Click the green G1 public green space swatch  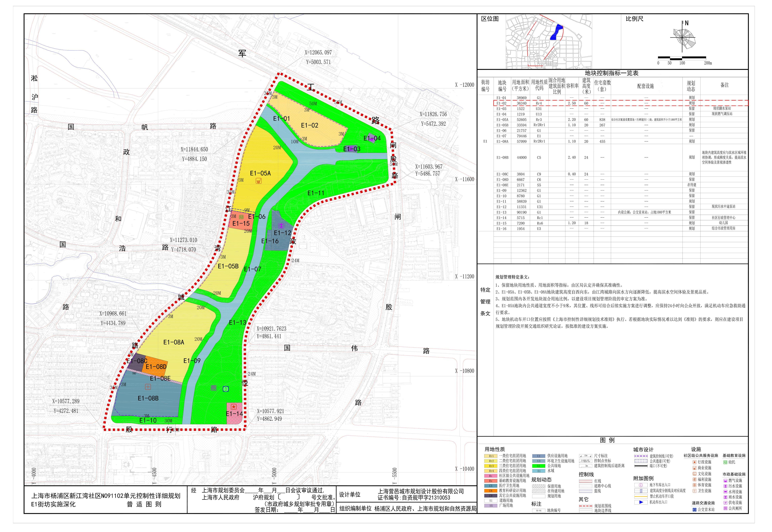click(x=539, y=466)
